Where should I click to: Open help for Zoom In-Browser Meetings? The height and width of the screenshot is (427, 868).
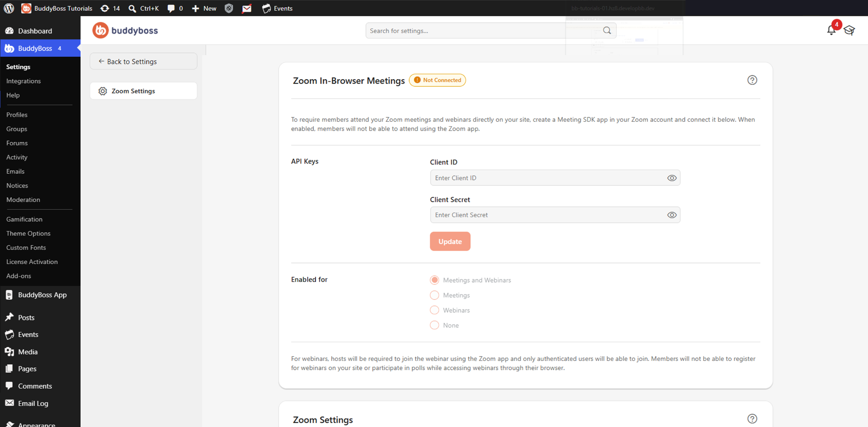pos(752,80)
